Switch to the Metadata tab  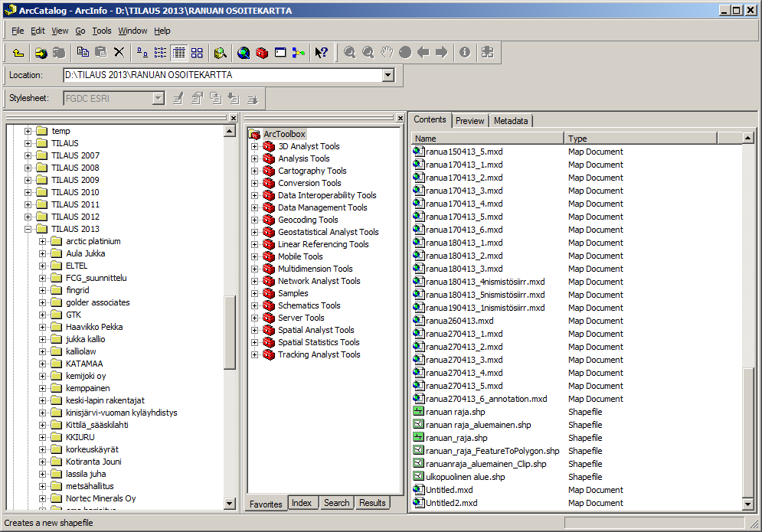(511, 121)
